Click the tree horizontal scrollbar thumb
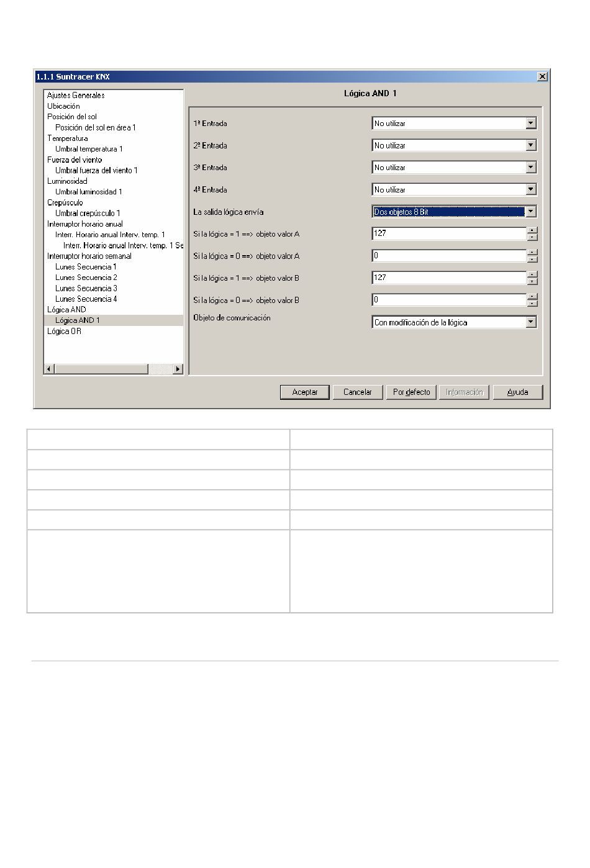 coord(101,369)
